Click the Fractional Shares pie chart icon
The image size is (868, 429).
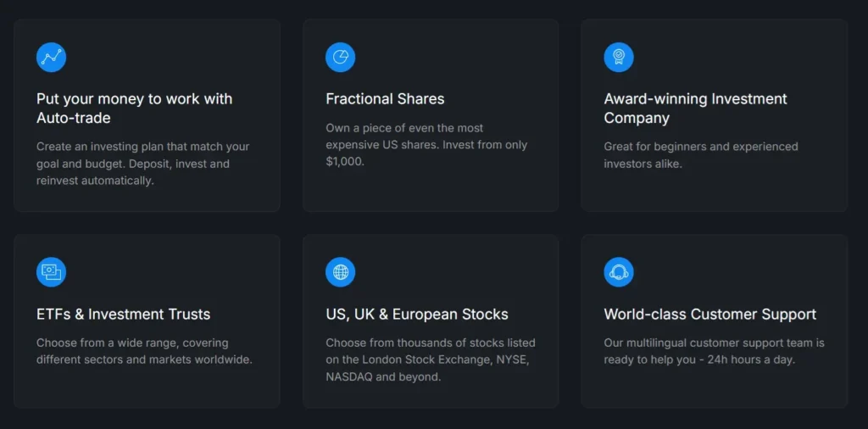pyautogui.click(x=340, y=57)
